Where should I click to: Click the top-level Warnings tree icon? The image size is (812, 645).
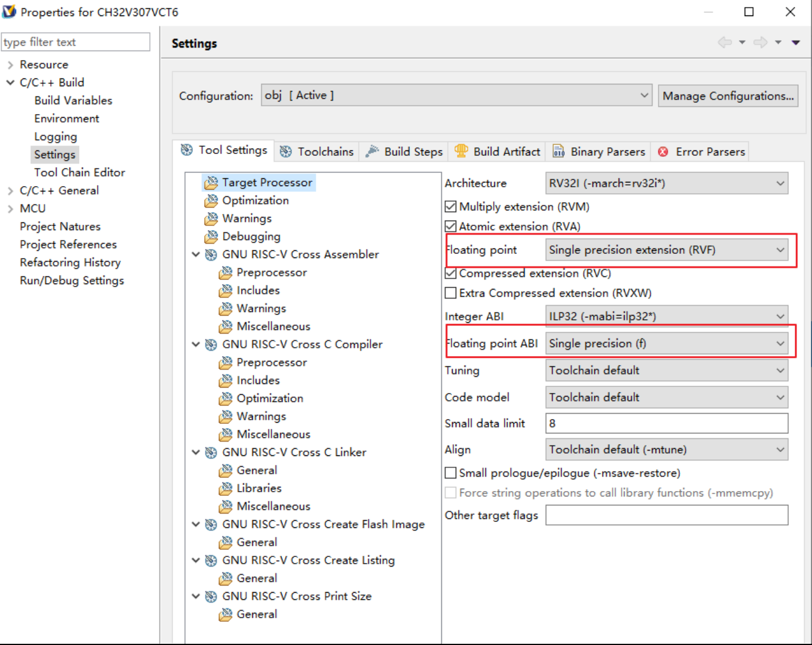(x=211, y=219)
